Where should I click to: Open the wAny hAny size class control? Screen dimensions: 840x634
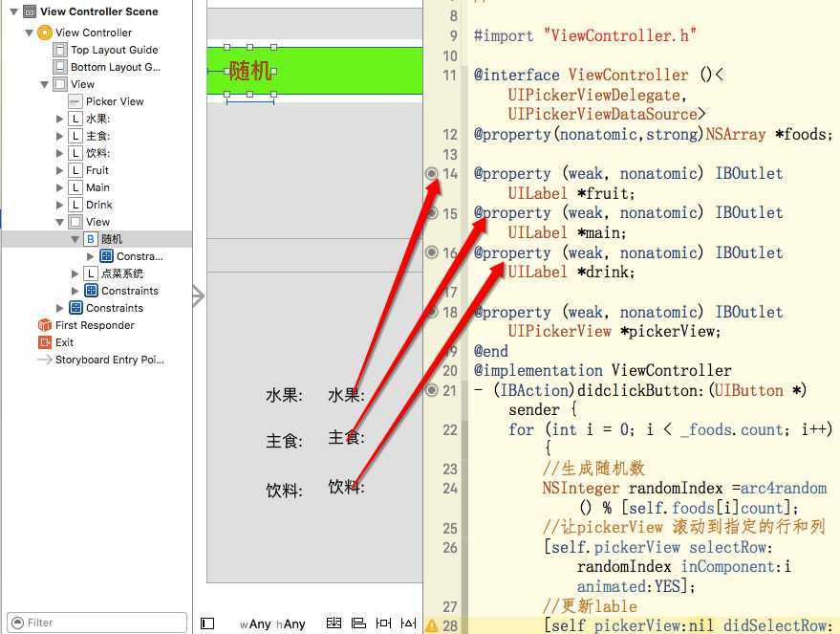[x=272, y=623]
